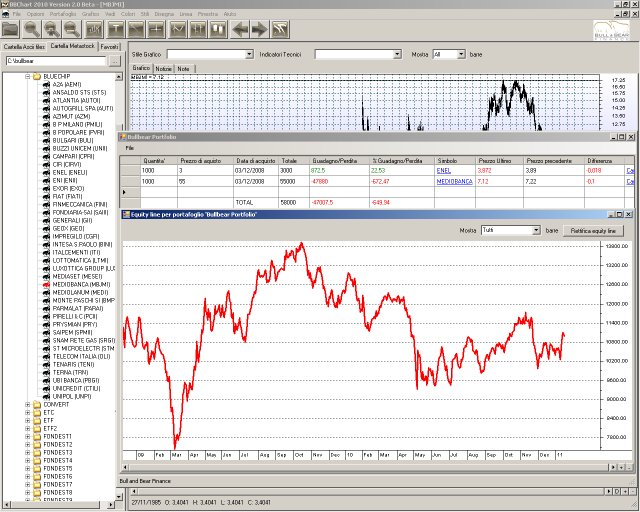Viewport: 640px width, 512px height.
Task: Select UNICREDIT in the stock tree
Action: click(x=76, y=389)
